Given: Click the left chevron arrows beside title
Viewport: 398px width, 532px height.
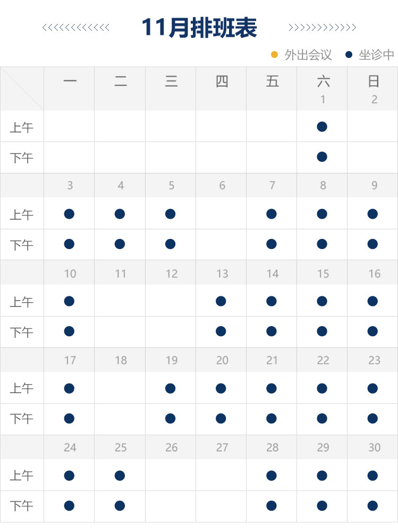Looking at the screenshot, I should 75,28.
